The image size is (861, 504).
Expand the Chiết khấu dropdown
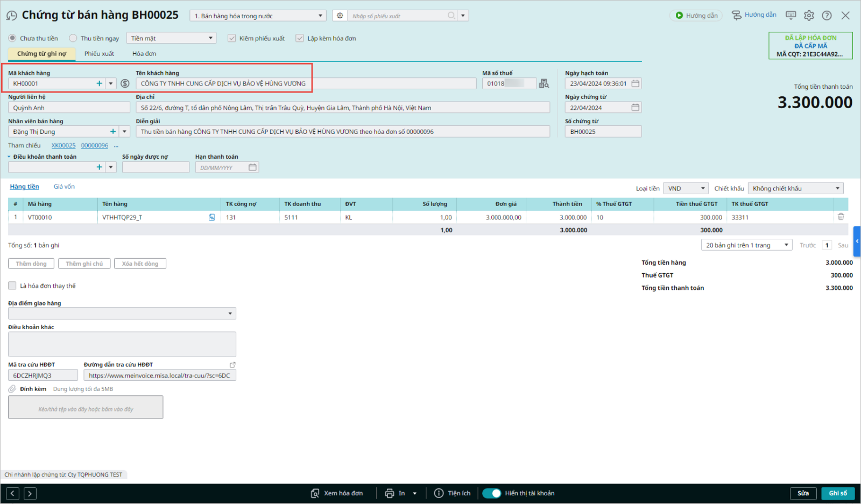795,188
